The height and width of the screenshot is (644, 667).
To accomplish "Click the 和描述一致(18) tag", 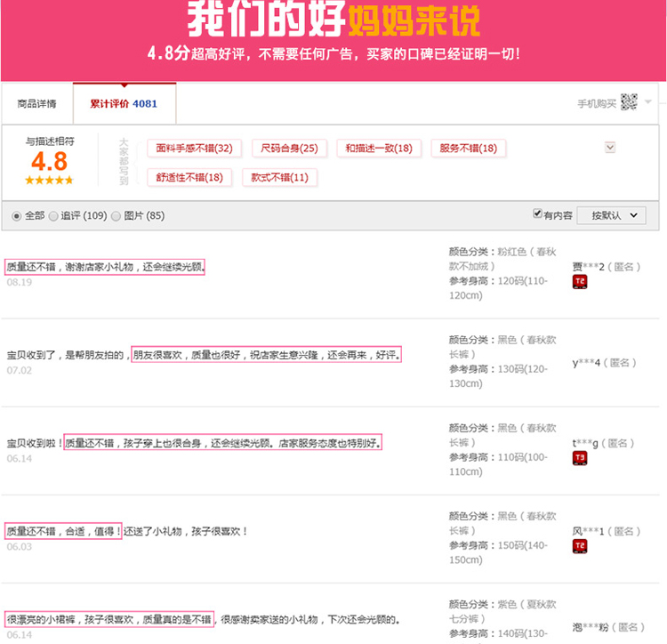I will [379, 149].
